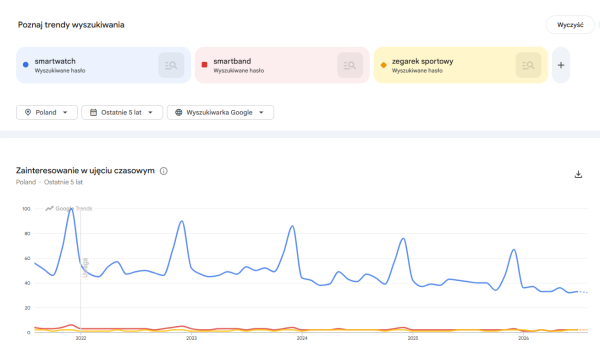Select the zegarek sportowy search term chip
This screenshot has width=600, height=364.
tap(461, 65)
